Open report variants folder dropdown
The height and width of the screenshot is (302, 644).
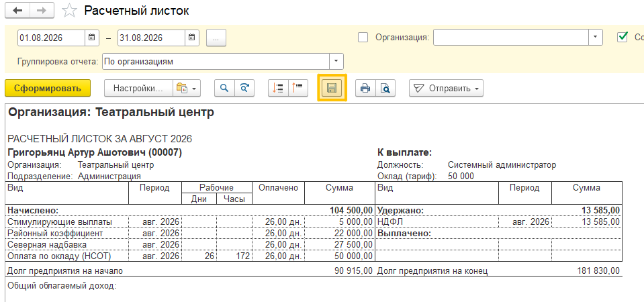187,88
